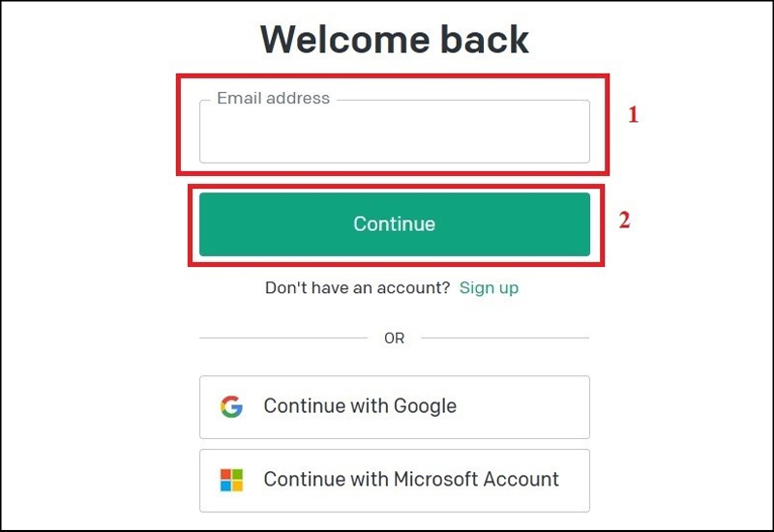Screen dimensions: 774x532
Task: Click the Microsoft four-square logo icon
Action: pos(231,480)
